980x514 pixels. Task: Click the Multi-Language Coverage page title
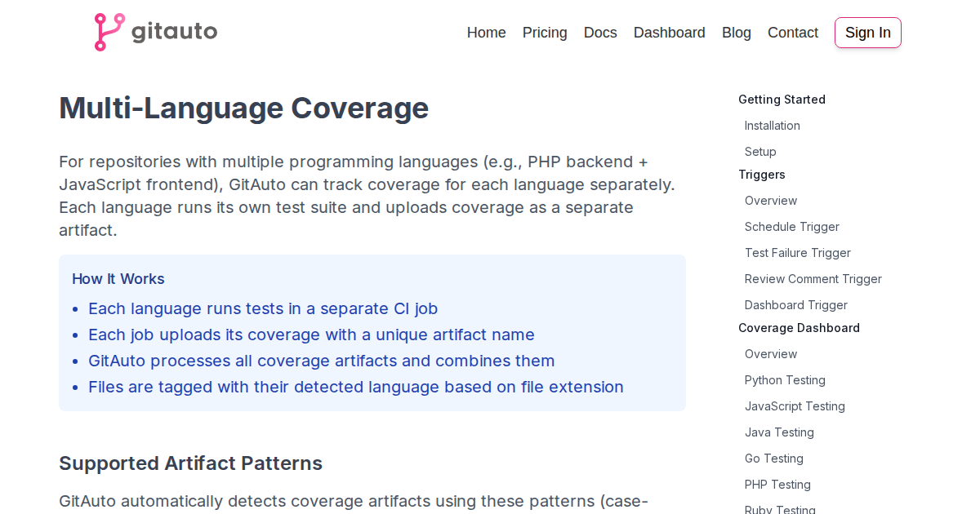click(243, 108)
